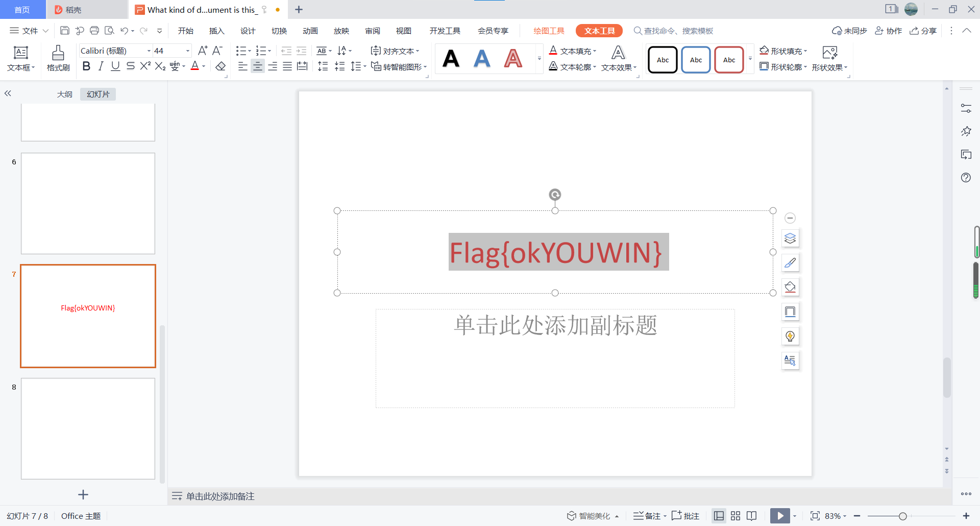
Task: Click the zoom slider handle
Action: pyautogui.click(x=902, y=516)
